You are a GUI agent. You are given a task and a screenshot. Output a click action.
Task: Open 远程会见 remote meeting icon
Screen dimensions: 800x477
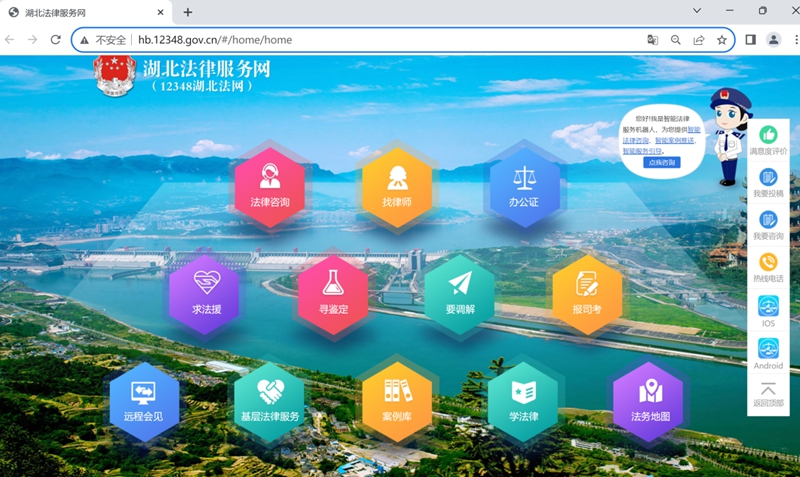[x=143, y=399]
